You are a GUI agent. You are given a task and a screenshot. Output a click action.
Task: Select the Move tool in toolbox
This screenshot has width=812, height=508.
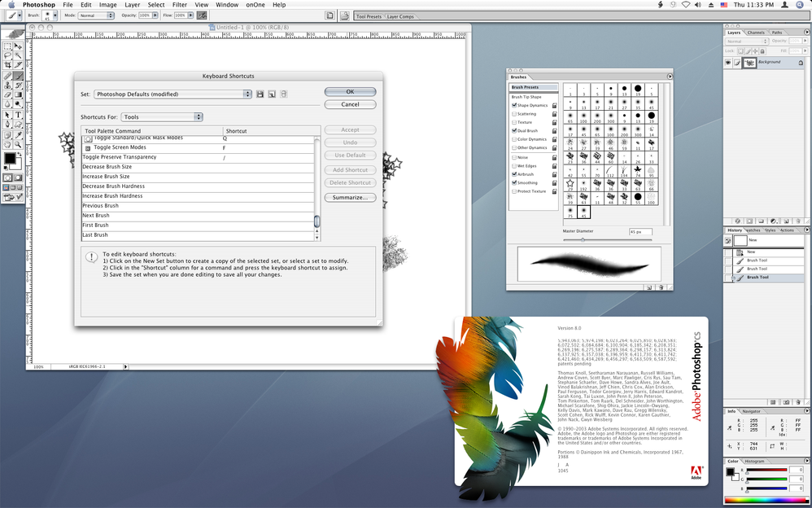point(18,46)
